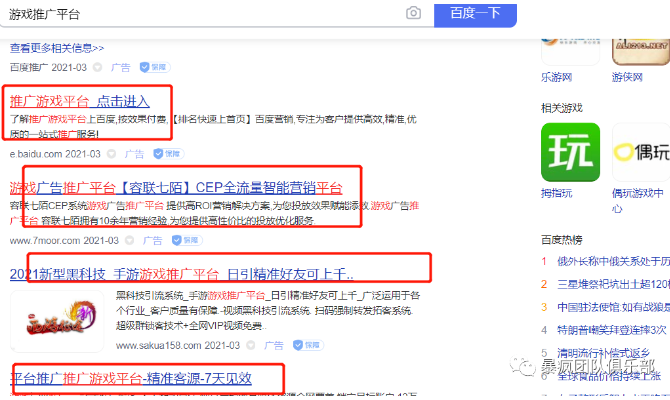This screenshot has height=400, width=670.
Task: Expand dropdown arrow beside e.baidu.com 2021-03
Action: coord(111,154)
